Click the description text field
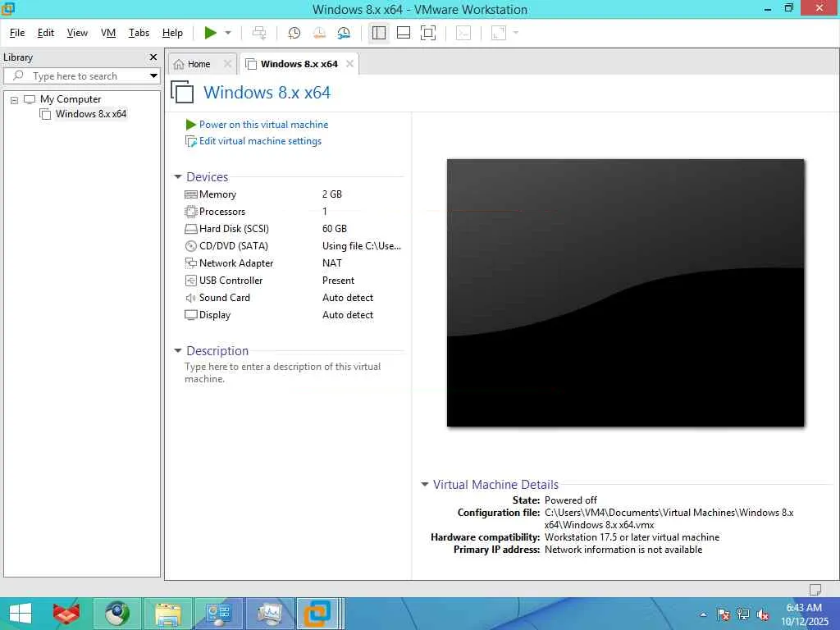Screen dimensions: 840x630 pyautogui.click(x=283, y=372)
